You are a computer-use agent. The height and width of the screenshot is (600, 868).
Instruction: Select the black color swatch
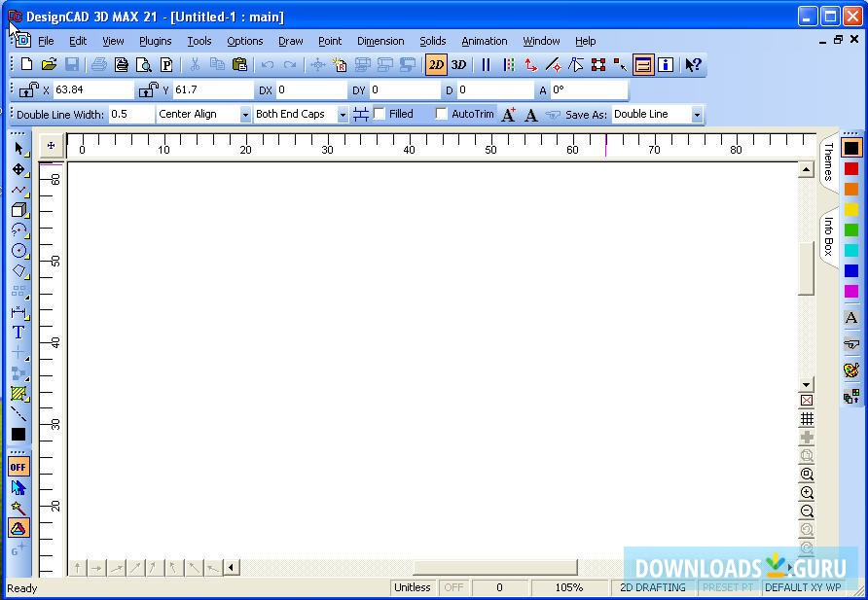(x=850, y=148)
